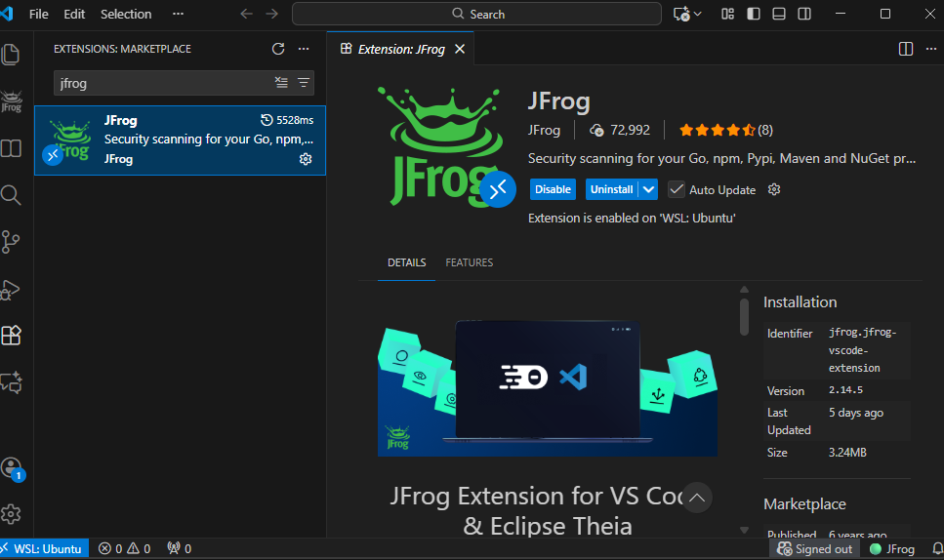This screenshot has width=944, height=560.
Task: Open the Selection menu
Action: coord(126,14)
